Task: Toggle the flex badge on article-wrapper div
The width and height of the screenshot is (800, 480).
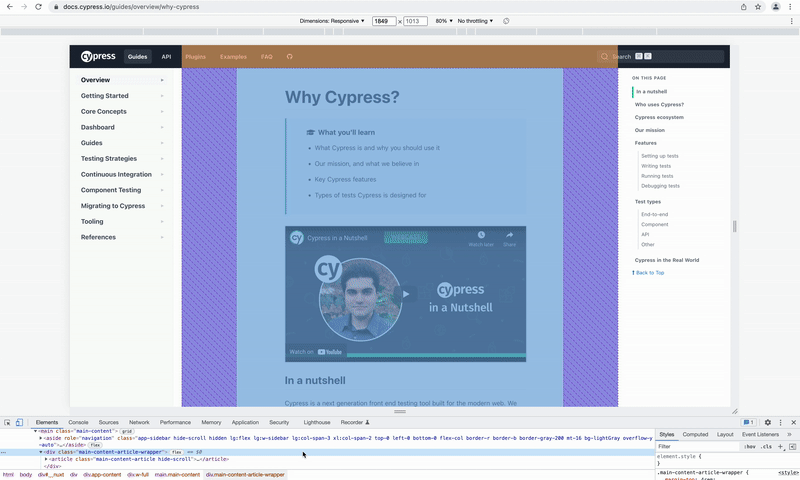Action: (177, 452)
